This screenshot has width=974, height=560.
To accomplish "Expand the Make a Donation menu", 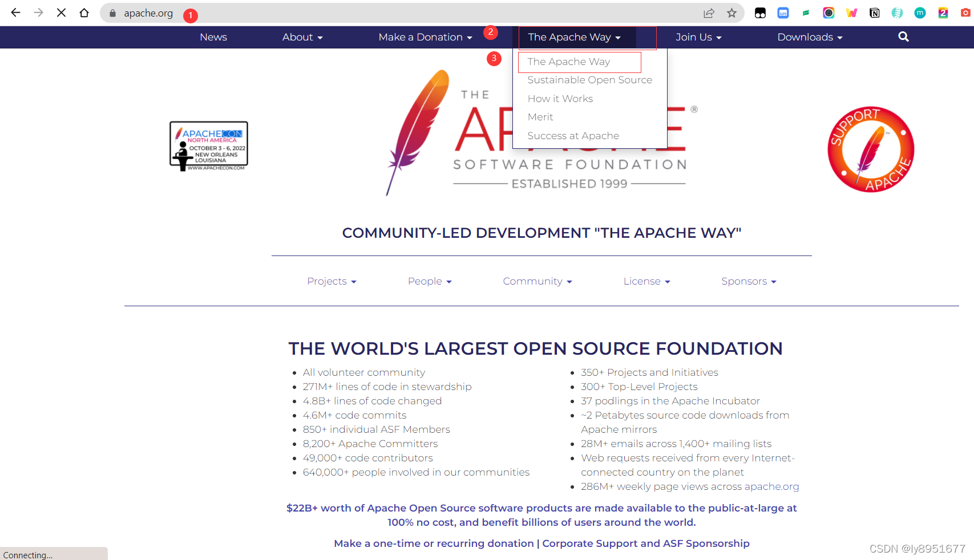I will (x=425, y=37).
